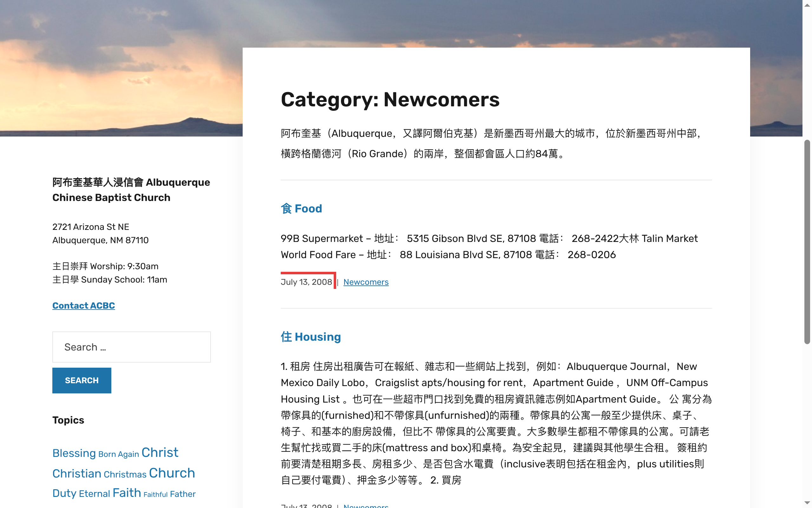Click the address text 2721 Arizona St NE
This screenshot has height=508, width=812.
91,227
